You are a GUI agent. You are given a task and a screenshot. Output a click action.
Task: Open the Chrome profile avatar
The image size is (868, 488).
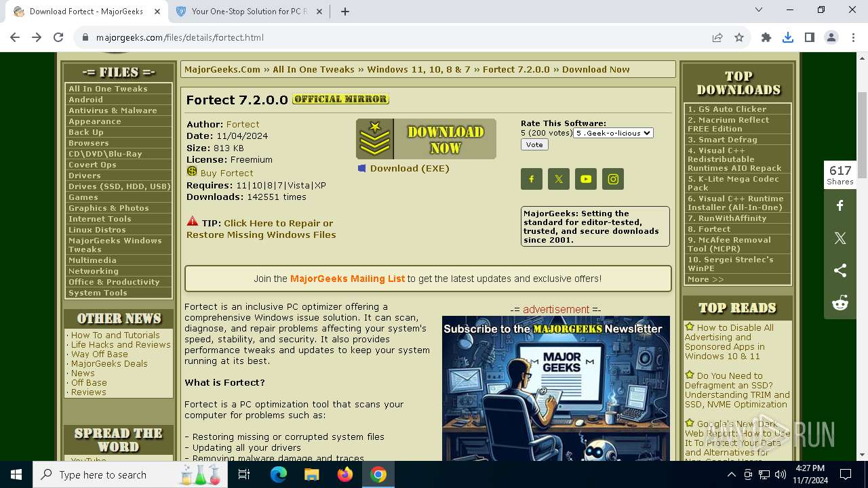point(831,37)
